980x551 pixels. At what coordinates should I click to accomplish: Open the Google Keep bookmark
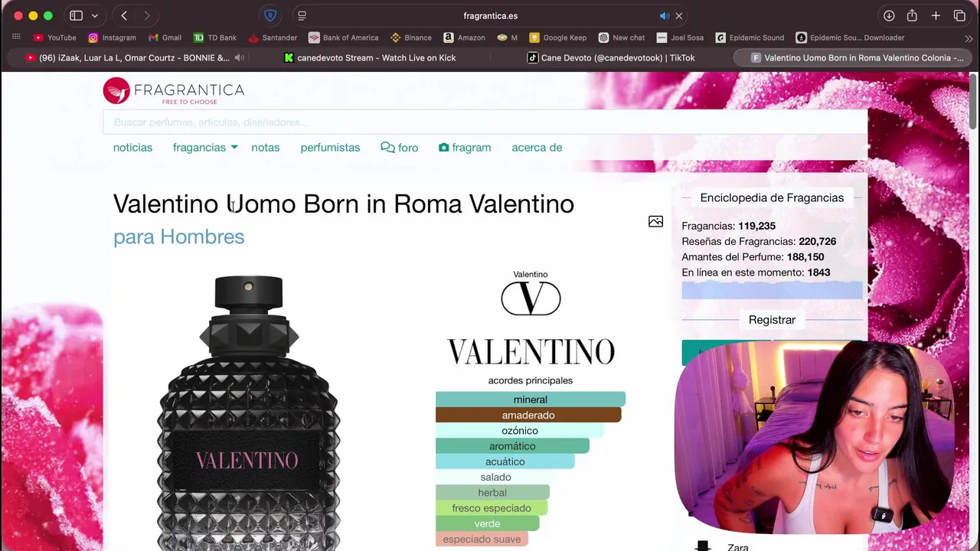click(x=557, y=37)
